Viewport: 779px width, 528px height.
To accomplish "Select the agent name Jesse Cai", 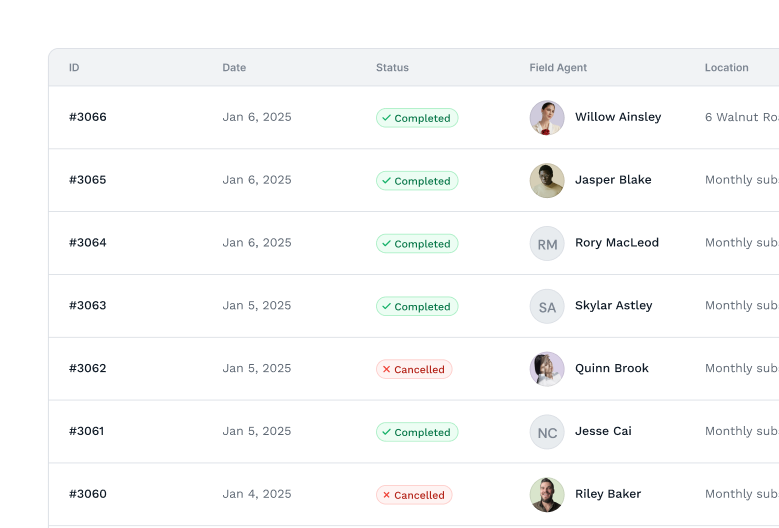I will pyautogui.click(x=603, y=432).
